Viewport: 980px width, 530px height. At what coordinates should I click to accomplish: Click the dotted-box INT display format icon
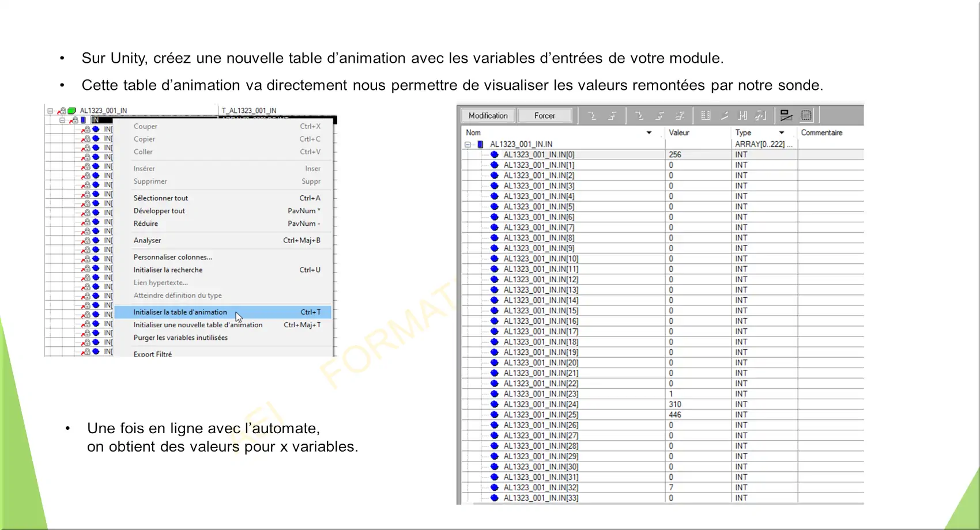806,116
